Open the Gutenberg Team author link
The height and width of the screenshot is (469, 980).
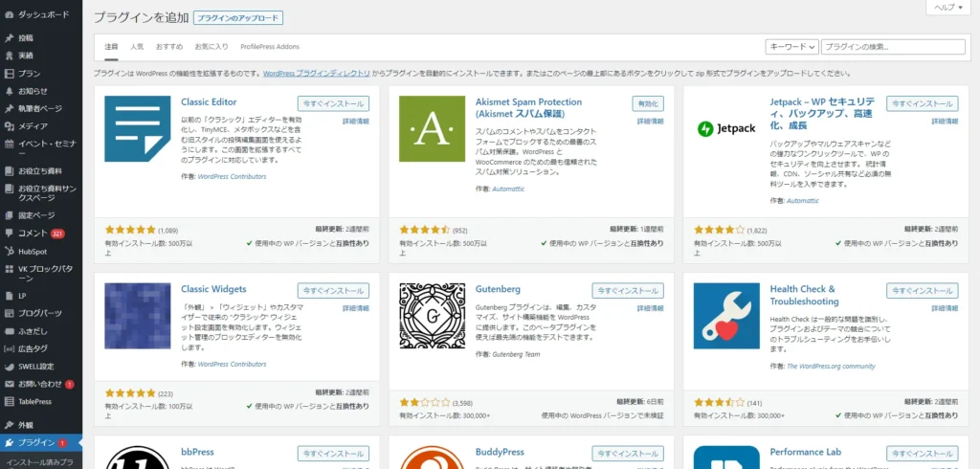point(516,354)
